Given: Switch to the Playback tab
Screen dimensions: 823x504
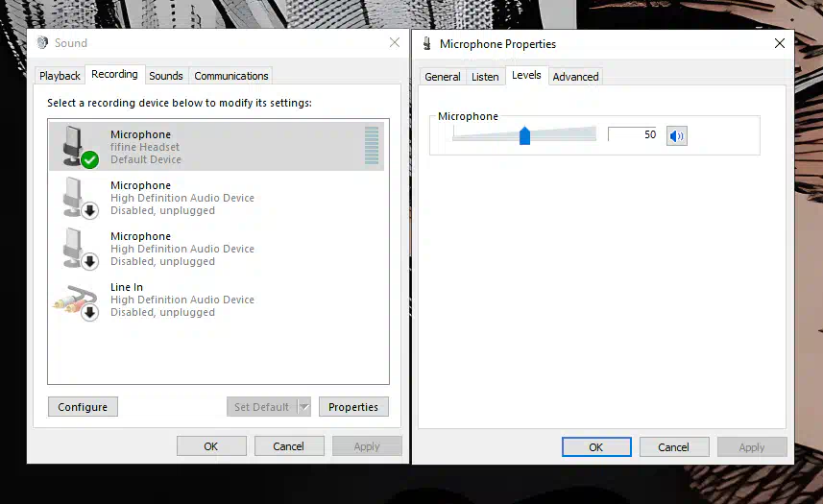Looking at the screenshot, I should tap(60, 76).
